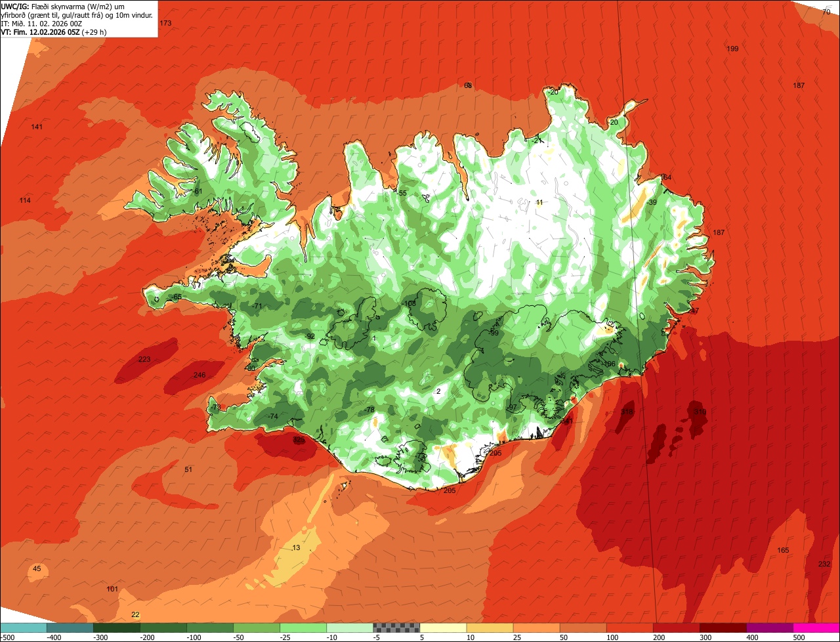Image resolution: width=840 pixels, height=642 pixels.
Task: Click the magenta legend swatch above 500
Action: [816, 628]
